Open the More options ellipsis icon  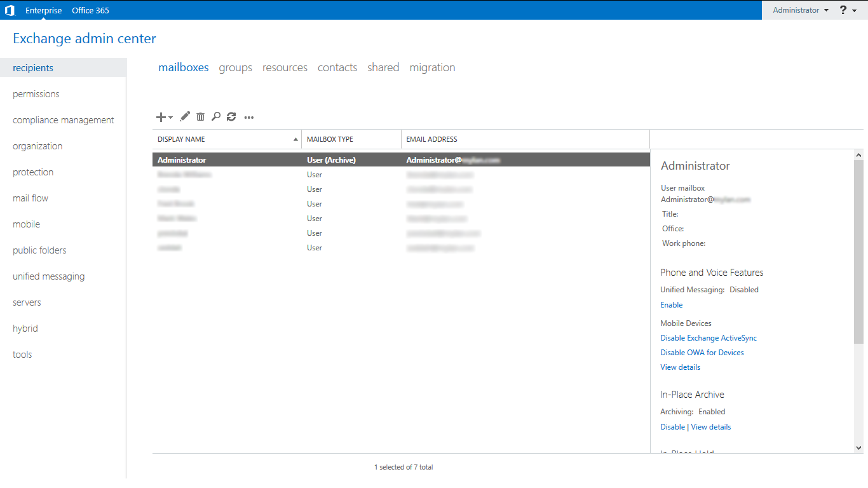pyautogui.click(x=249, y=117)
